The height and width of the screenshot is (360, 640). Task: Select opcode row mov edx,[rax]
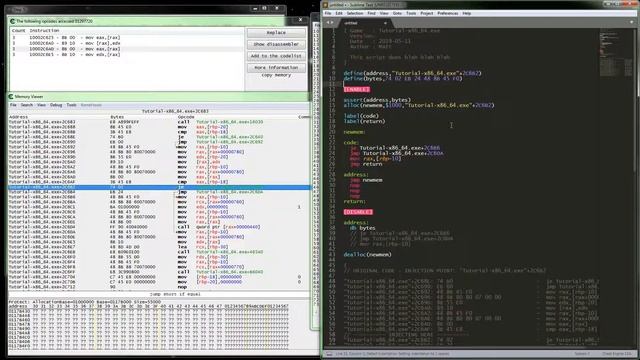pos(127,54)
